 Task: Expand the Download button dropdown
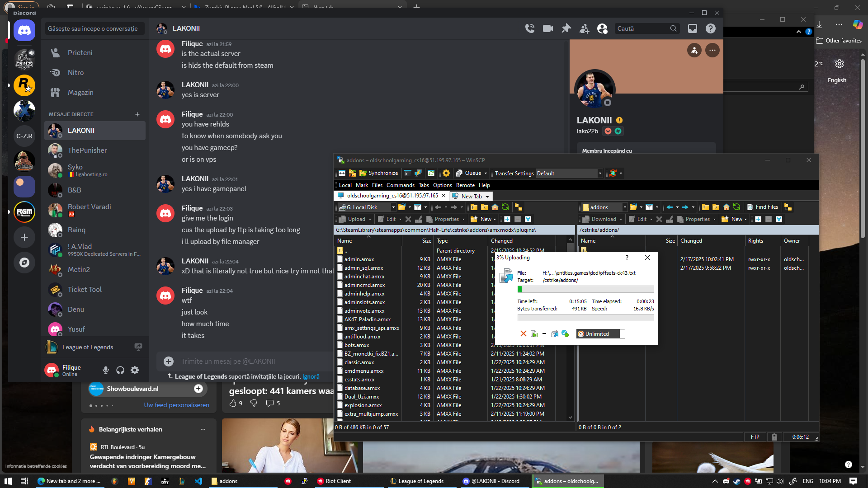(x=621, y=220)
